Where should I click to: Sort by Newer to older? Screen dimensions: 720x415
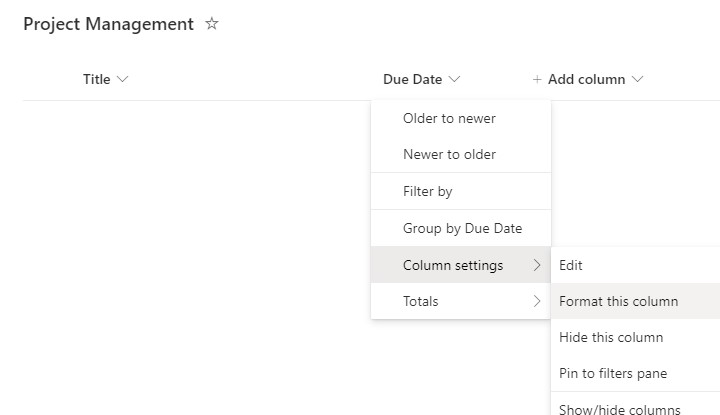(449, 154)
